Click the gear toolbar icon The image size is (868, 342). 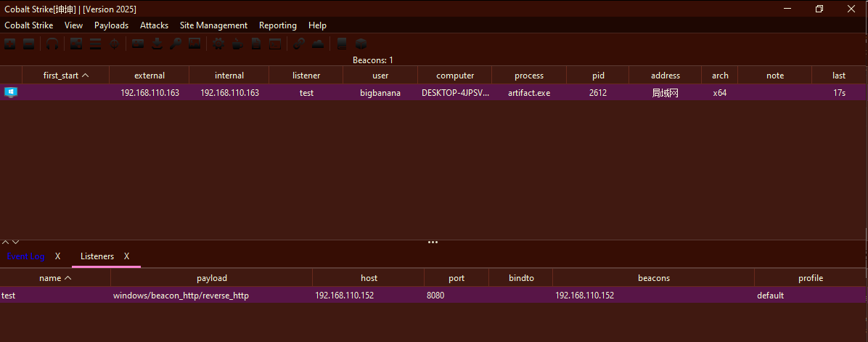pyautogui.click(x=218, y=44)
